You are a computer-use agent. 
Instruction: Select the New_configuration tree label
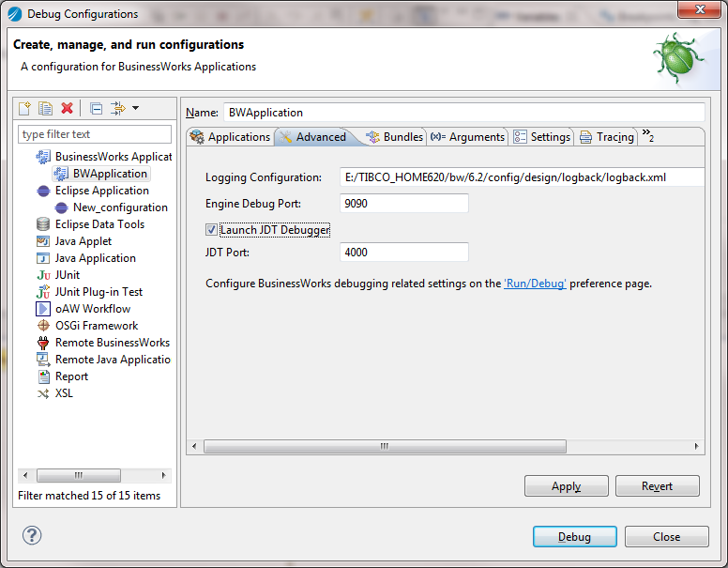(120, 207)
